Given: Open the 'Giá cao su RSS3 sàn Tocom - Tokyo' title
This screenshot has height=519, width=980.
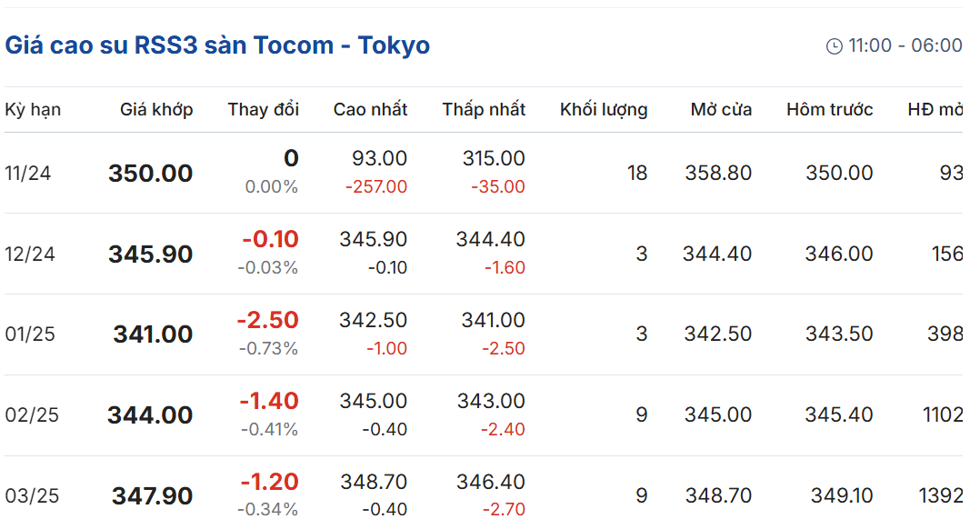Looking at the screenshot, I should pos(217,45).
